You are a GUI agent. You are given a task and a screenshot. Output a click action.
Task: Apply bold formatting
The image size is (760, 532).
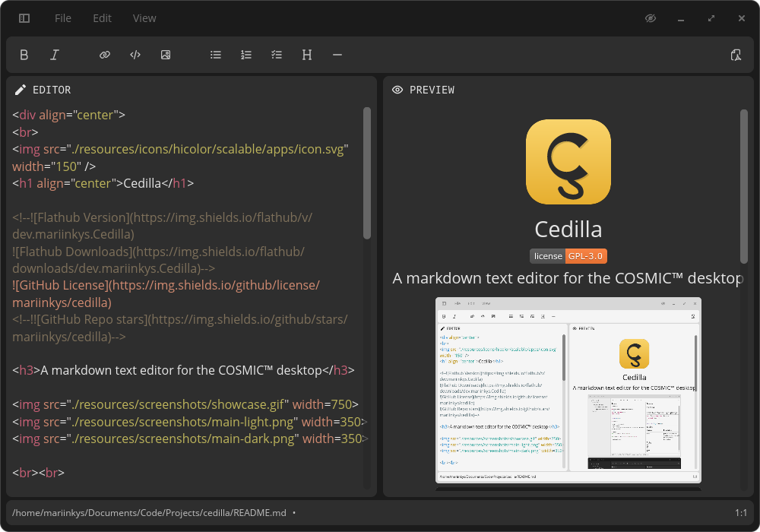coord(24,55)
